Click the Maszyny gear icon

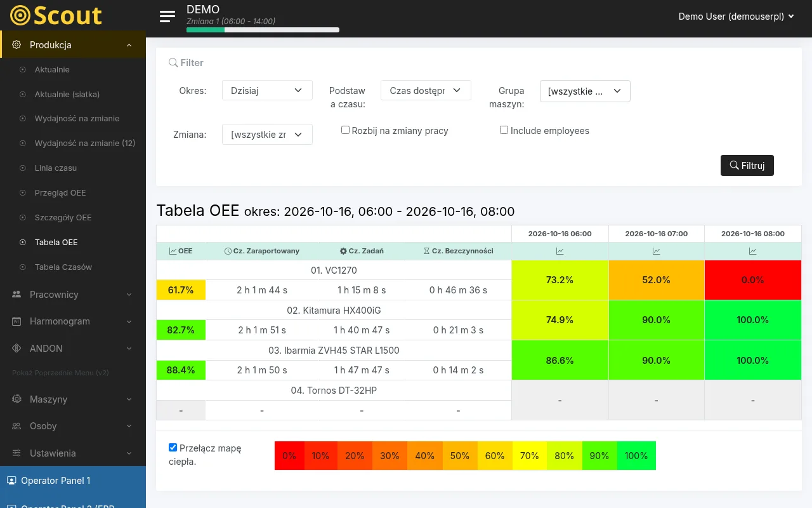(16, 399)
